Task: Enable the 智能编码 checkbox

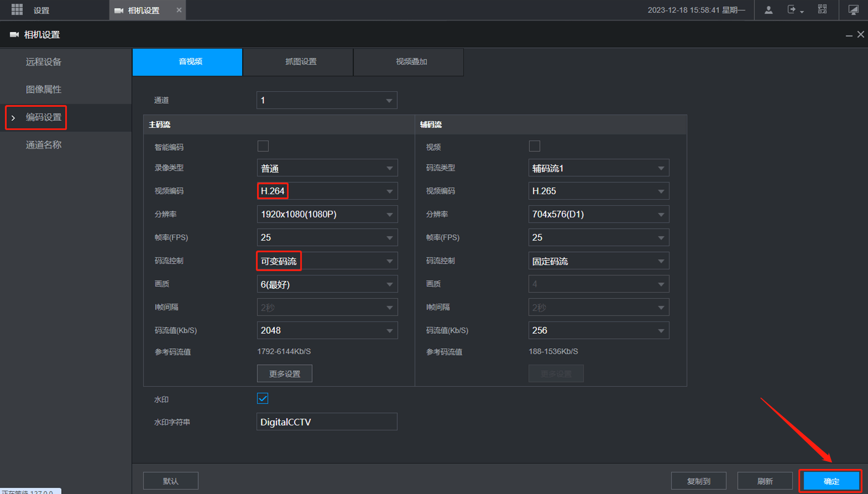Action: pyautogui.click(x=263, y=146)
